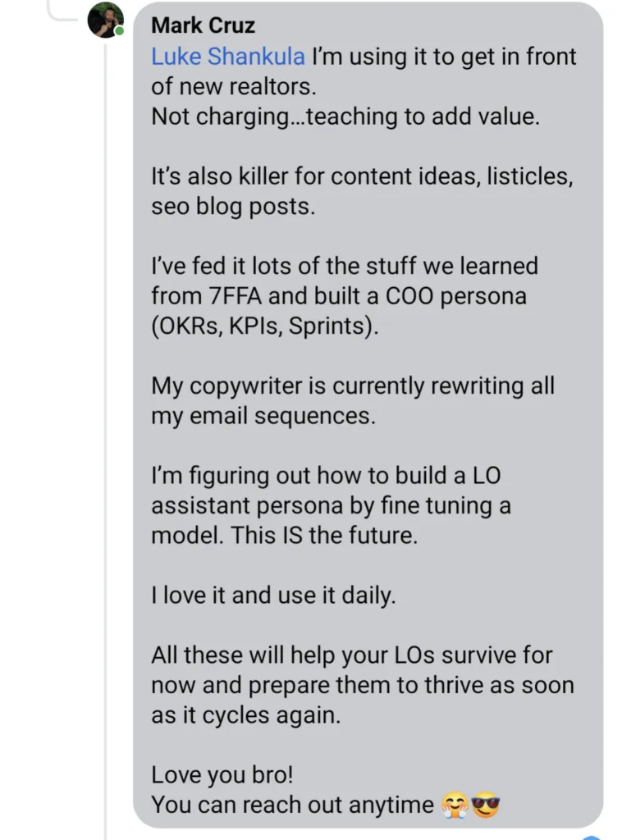Click the 'This IS the future' sentence
Image resolution: width=622 pixels, height=840 pixels.
click(x=324, y=535)
